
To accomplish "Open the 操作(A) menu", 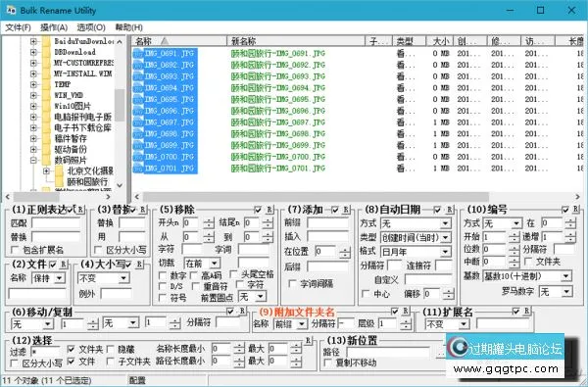I will [54, 27].
